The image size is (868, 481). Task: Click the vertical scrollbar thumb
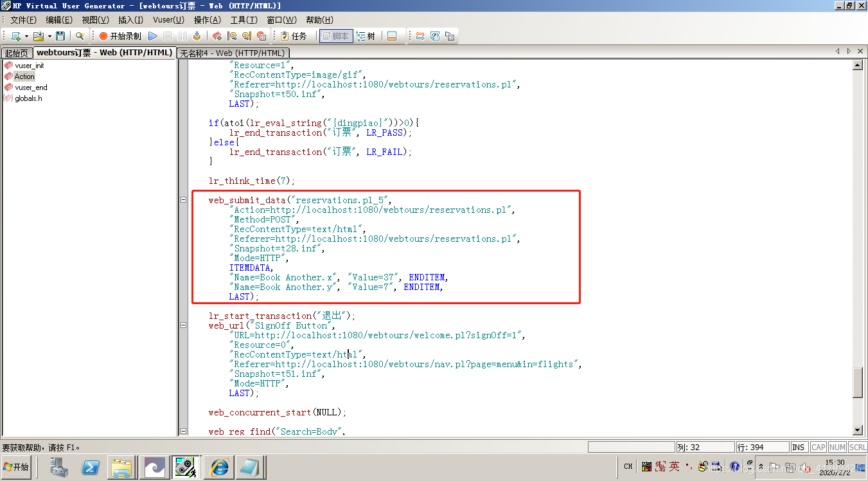point(857,383)
